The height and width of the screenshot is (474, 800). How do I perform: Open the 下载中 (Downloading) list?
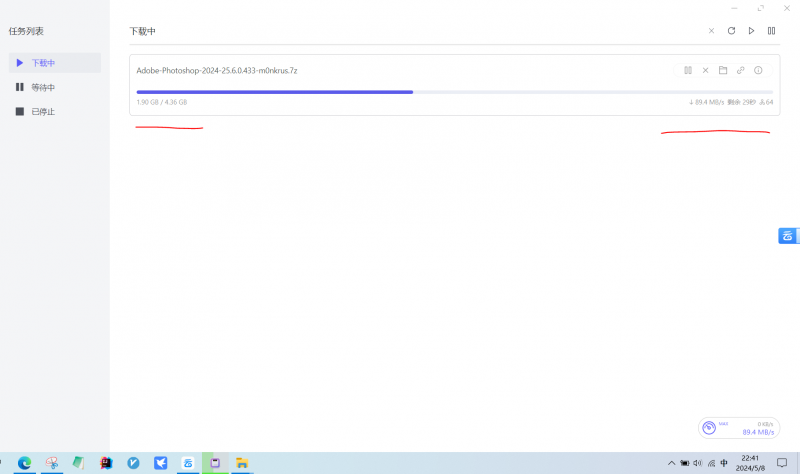pos(43,63)
